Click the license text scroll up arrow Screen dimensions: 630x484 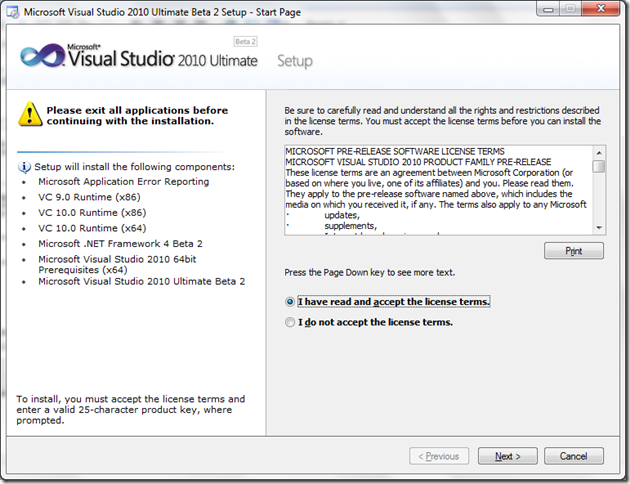[x=599, y=153]
